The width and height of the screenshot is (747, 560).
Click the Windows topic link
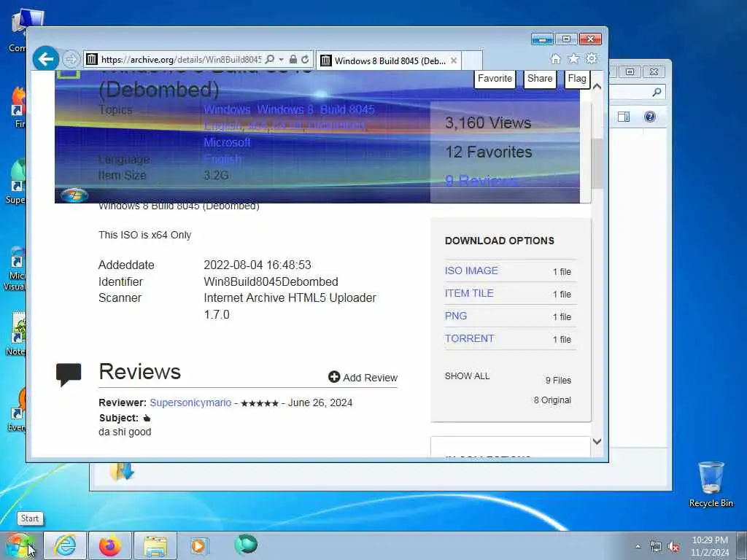click(227, 110)
